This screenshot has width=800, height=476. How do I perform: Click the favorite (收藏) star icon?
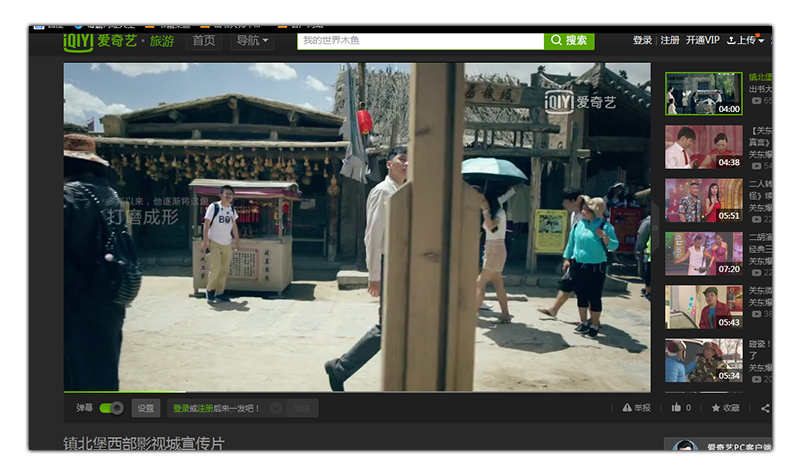(716, 408)
